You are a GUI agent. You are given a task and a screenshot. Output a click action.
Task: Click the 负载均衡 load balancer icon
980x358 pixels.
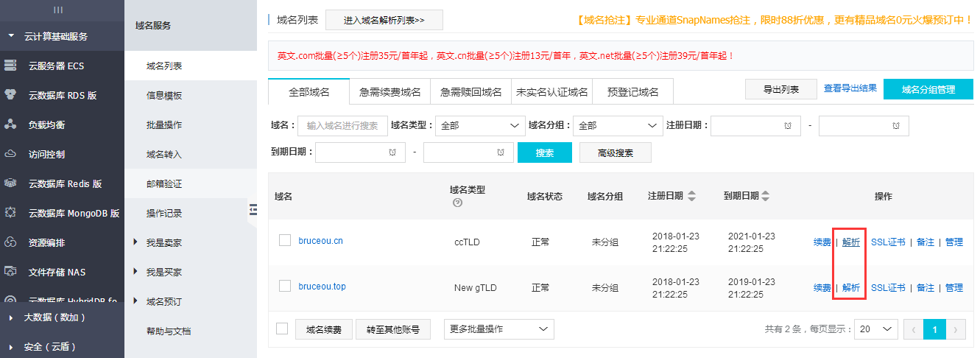tap(10, 124)
